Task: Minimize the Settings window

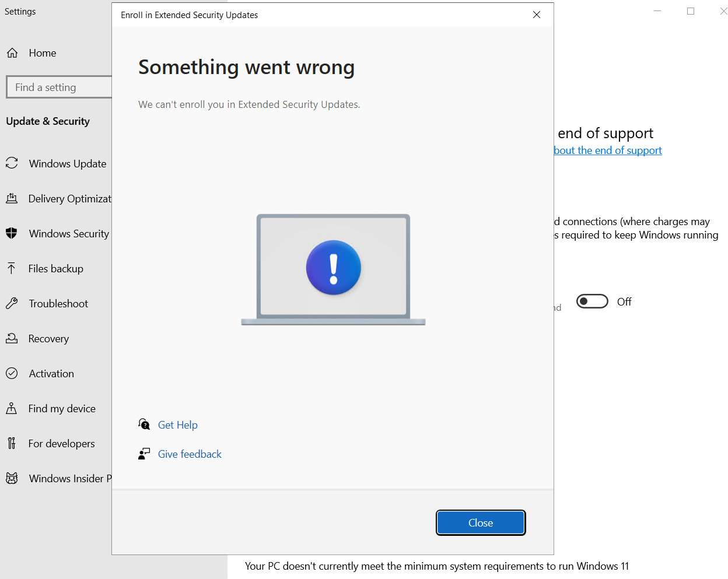Action: 657,11
